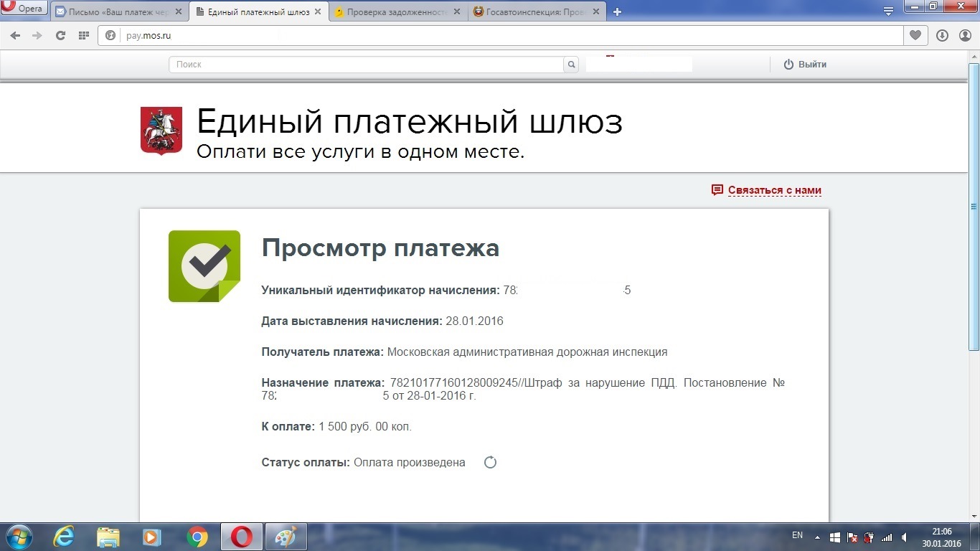Log out with the «Выйти» button
The width and height of the screenshot is (980, 551).
(x=805, y=65)
